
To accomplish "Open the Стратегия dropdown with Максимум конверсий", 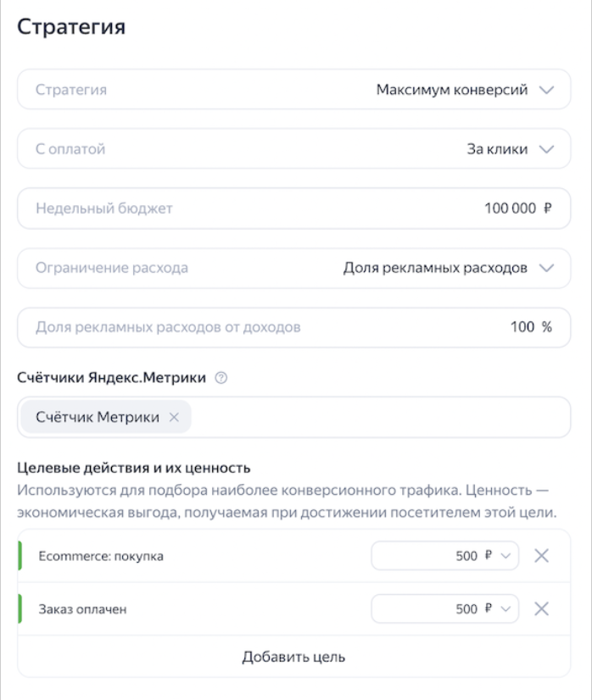I will pos(293,90).
